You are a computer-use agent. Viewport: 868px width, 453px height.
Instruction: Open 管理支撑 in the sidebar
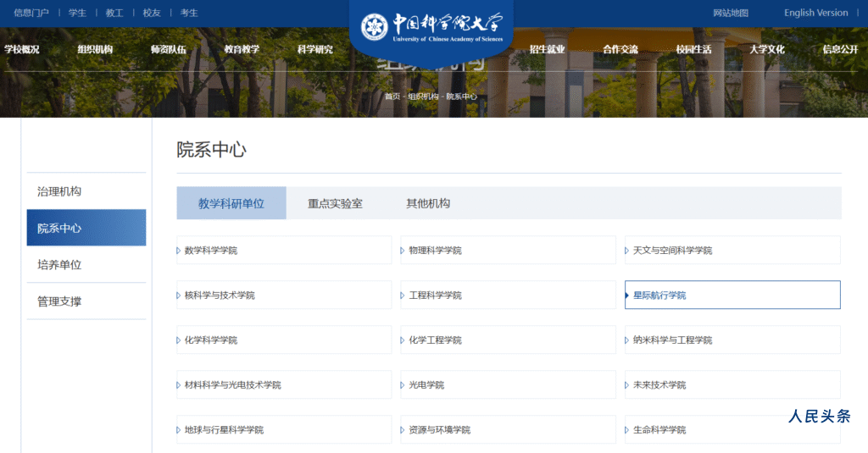[86, 301]
